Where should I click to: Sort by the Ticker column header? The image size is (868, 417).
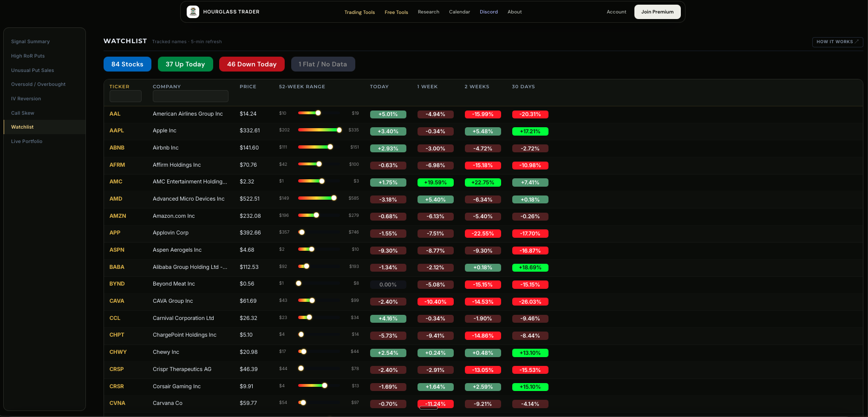point(119,87)
